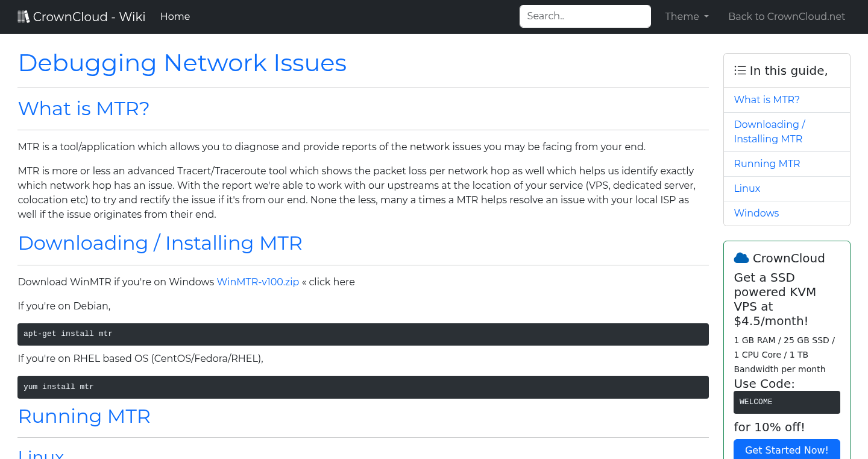Click the 'Debugging Network Issues' page title

[183, 63]
